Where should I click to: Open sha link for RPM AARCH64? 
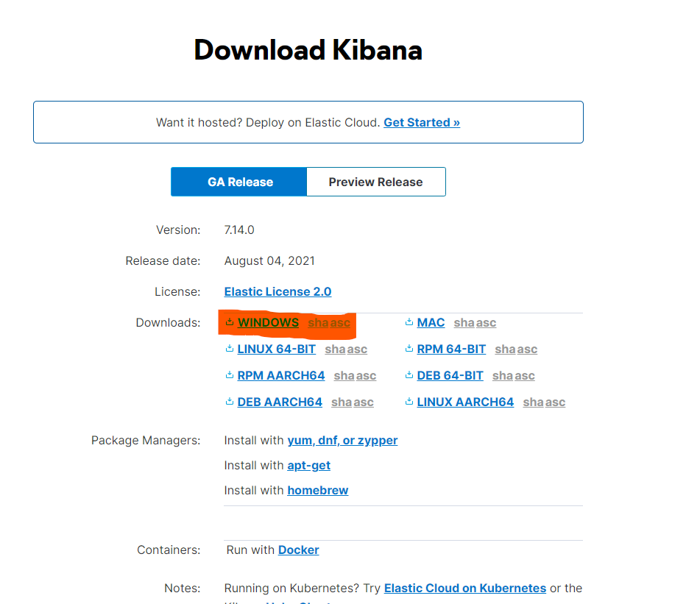(344, 376)
